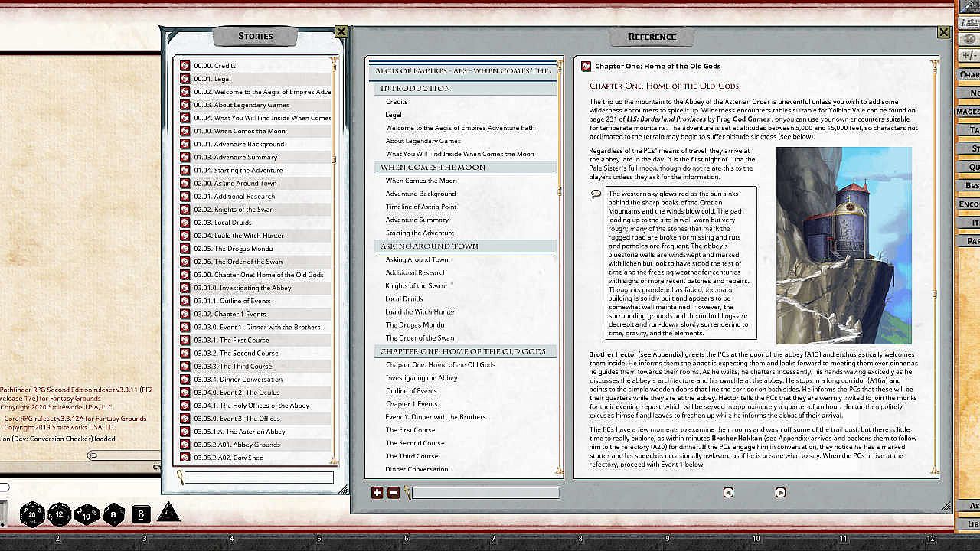Screen dimensions: 980x551
Task: Open link icon for 03.02. Chapter 1 Events
Action: pos(185,314)
